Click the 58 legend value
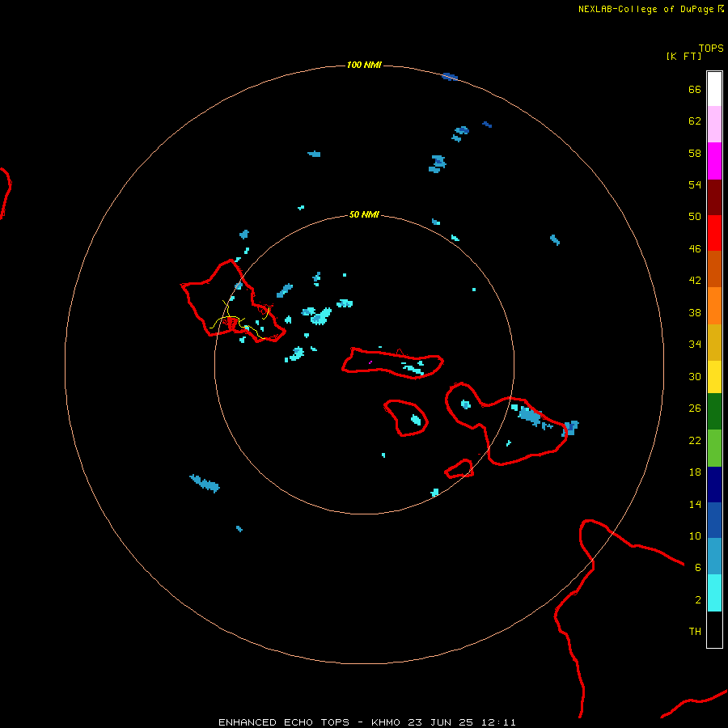 tap(695, 153)
